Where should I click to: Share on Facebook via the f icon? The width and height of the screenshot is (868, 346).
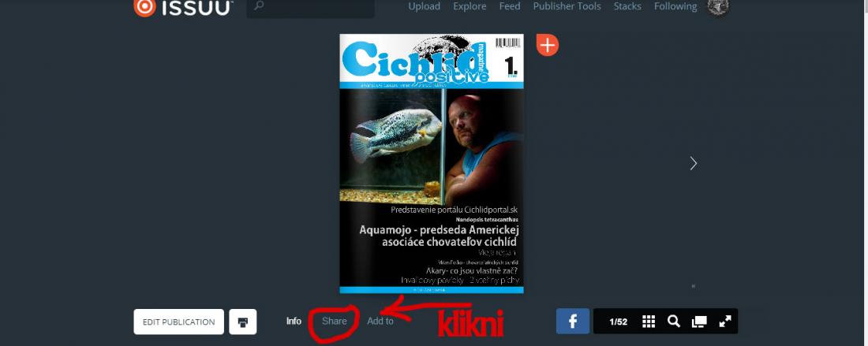tap(573, 321)
